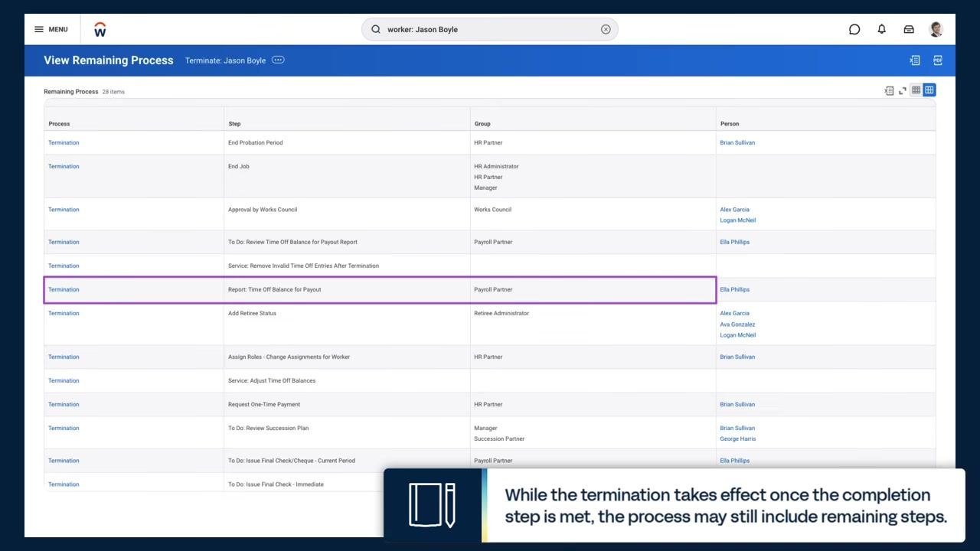The height and width of the screenshot is (551, 980).
Task: Switch to the compact grid view
Action: click(916, 90)
